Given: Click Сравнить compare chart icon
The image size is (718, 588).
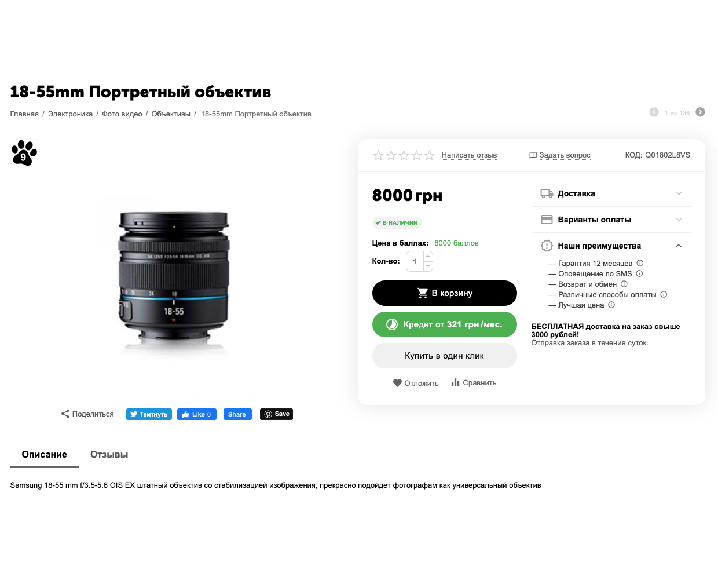Looking at the screenshot, I should click(455, 382).
